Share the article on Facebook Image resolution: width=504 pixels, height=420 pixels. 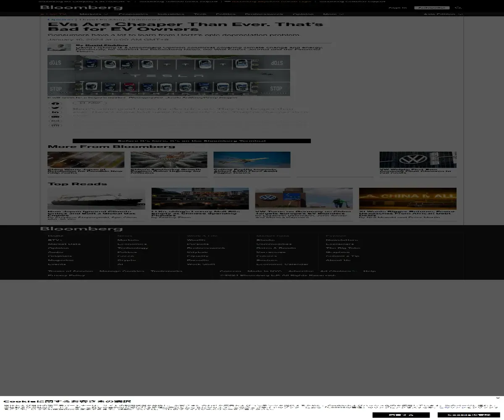click(55, 104)
